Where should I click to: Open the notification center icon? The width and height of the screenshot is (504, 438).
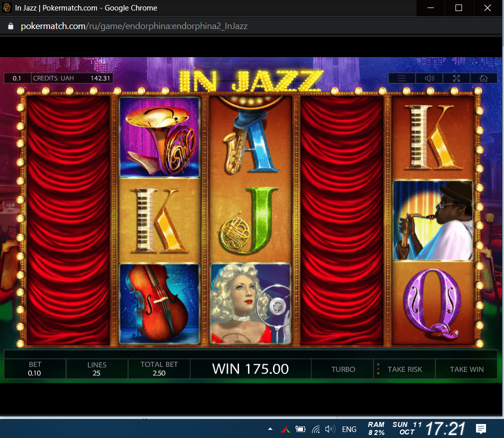pyautogui.click(x=481, y=428)
